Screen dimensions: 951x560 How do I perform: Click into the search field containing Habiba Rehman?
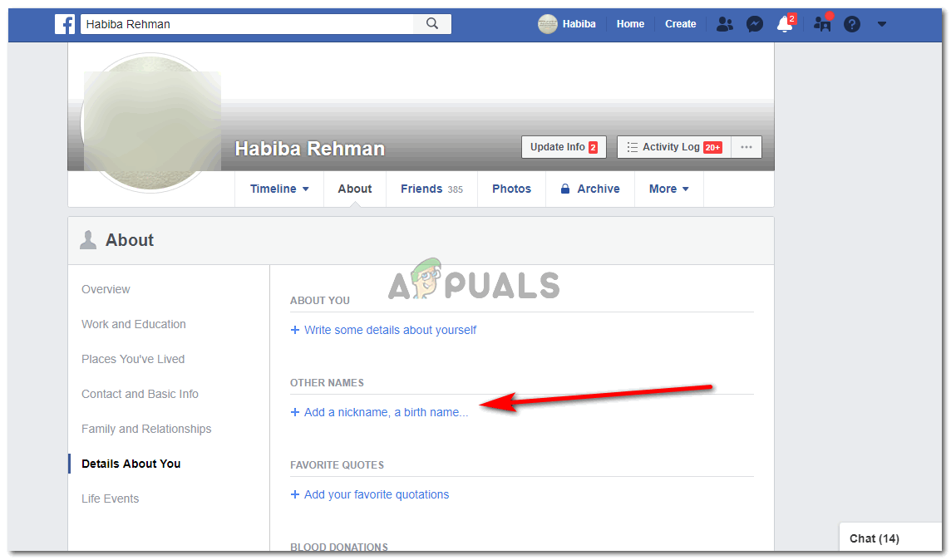(x=247, y=24)
